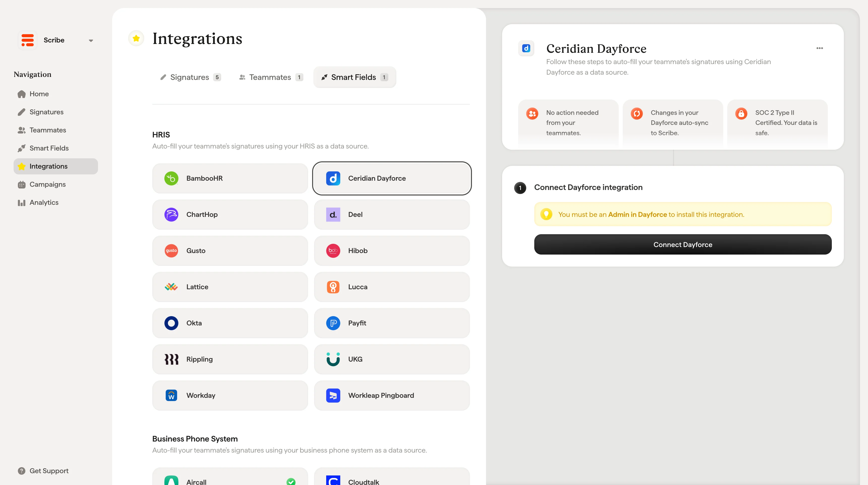
Task: Open Teammates in the sidebar navigation
Action: 56,130
